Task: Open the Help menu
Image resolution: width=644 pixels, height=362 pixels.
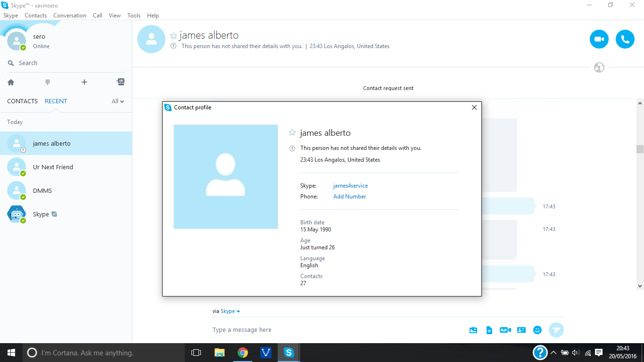Action: pyautogui.click(x=153, y=16)
